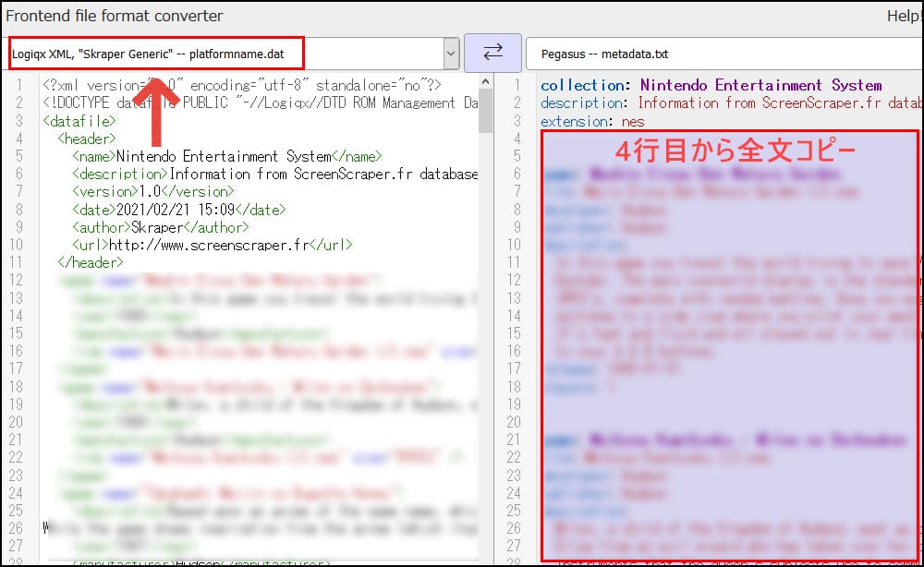The height and width of the screenshot is (567, 924).
Task: Click the '<name>Nintendo Entertainment System</name>' line
Action: (x=227, y=156)
